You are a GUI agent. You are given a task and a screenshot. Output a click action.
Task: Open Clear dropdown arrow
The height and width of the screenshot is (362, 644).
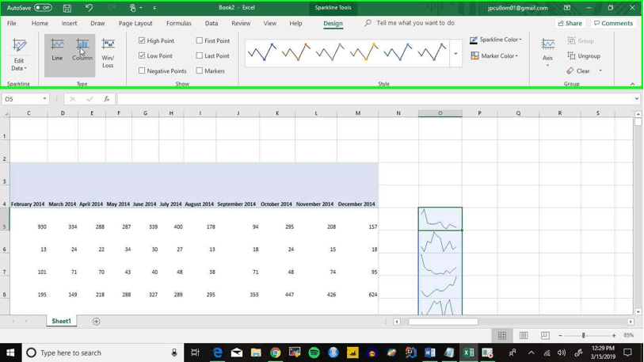click(x=600, y=70)
